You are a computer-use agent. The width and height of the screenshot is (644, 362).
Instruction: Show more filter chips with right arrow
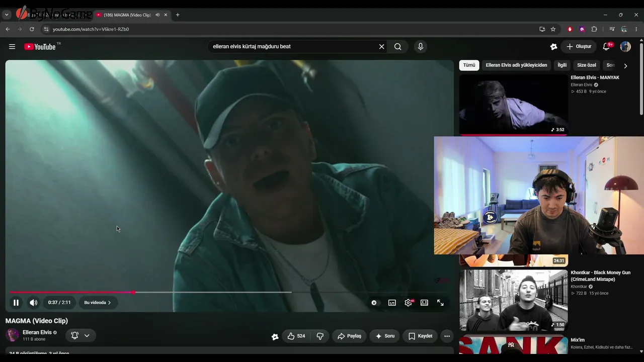625,65
